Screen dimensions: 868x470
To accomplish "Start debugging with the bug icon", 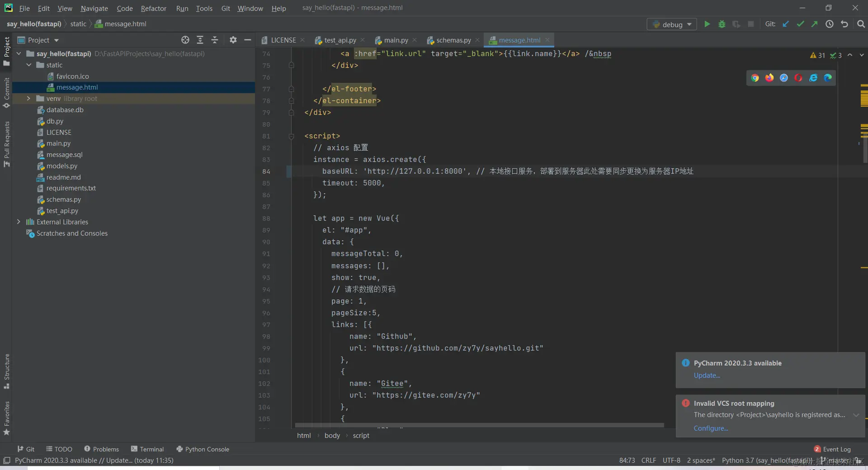I will point(722,24).
